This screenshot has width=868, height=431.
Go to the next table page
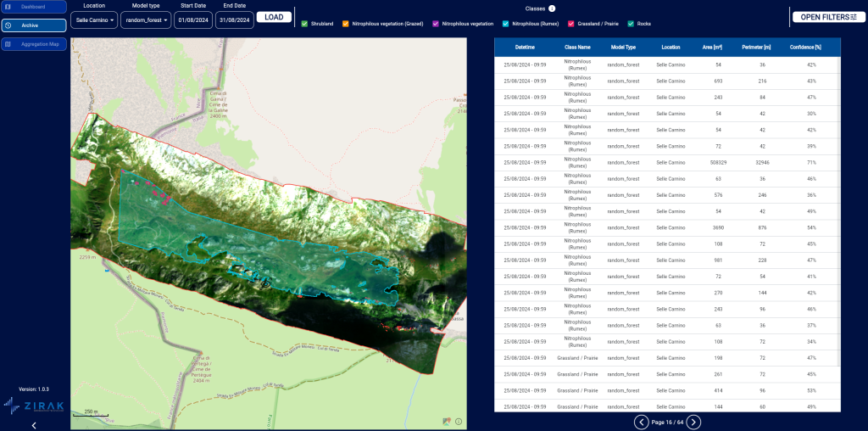click(693, 422)
